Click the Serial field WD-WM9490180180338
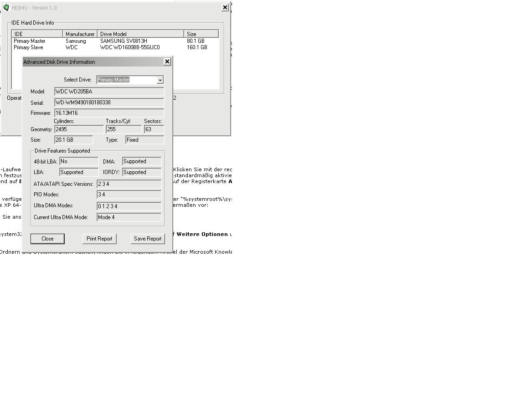This screenshot has width=525, height=420. tap(109, 102)
